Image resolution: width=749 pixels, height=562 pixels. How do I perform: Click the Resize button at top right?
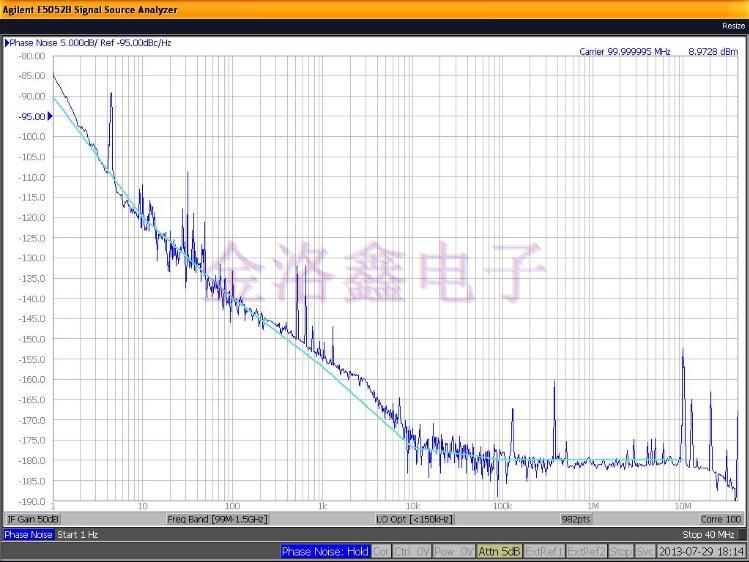732,25
